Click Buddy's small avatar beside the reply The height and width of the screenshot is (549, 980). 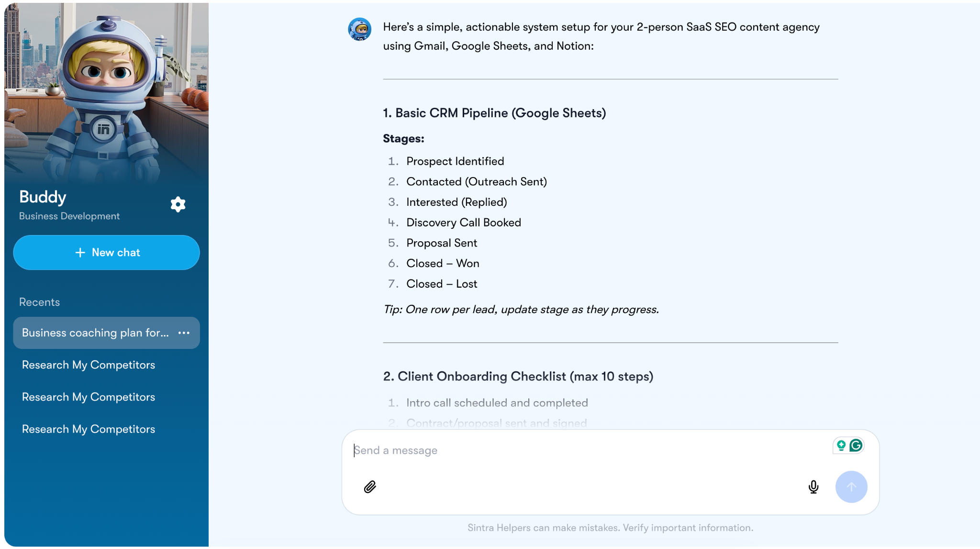click(359, 30)
